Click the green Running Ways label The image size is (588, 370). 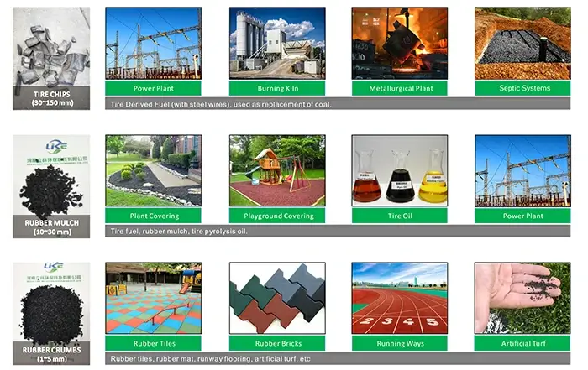[x=400, y=343]
